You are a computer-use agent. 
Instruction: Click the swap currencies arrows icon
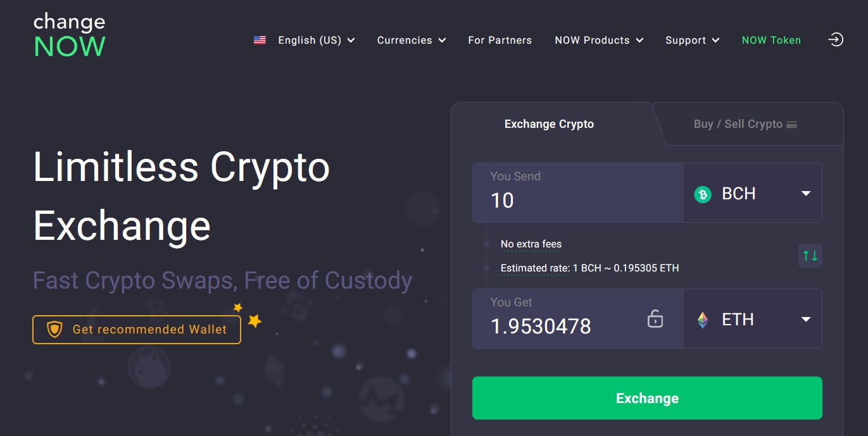pos(810,256)
